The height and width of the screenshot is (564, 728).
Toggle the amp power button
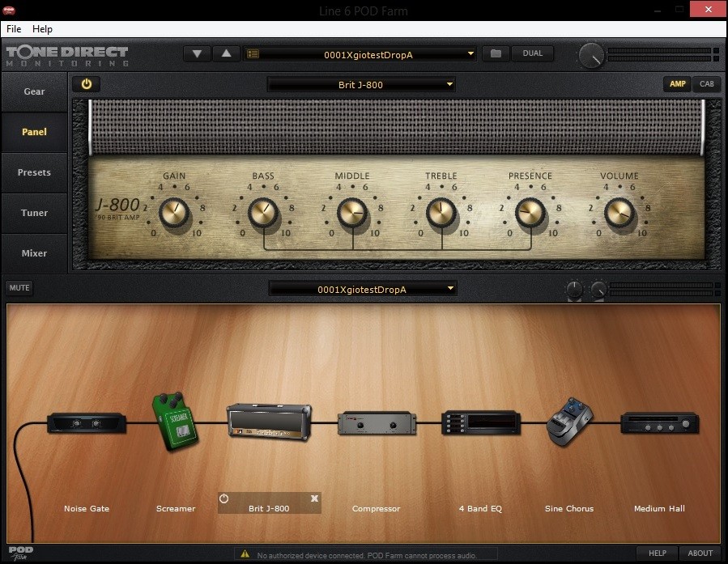[x=87, y=84]
